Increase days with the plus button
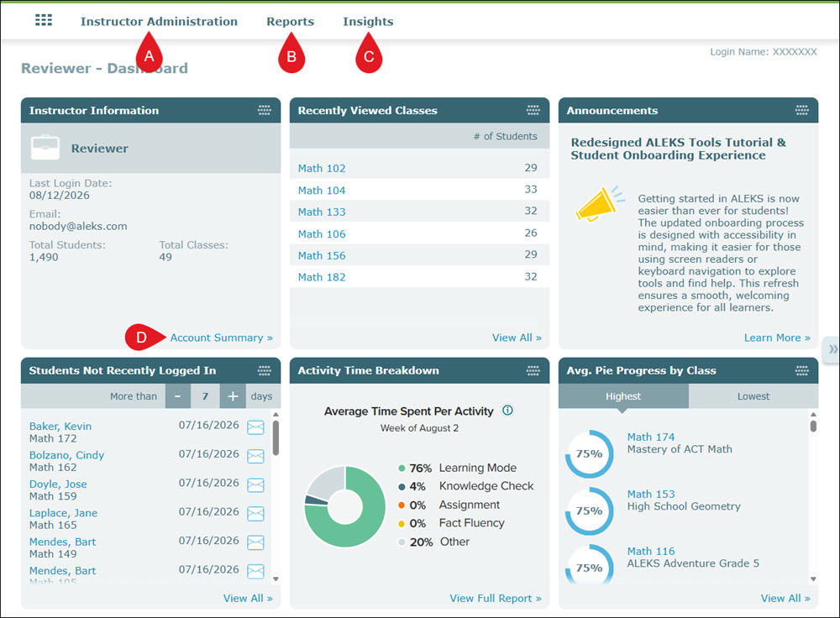840x618 pixels. click(233, 396)
